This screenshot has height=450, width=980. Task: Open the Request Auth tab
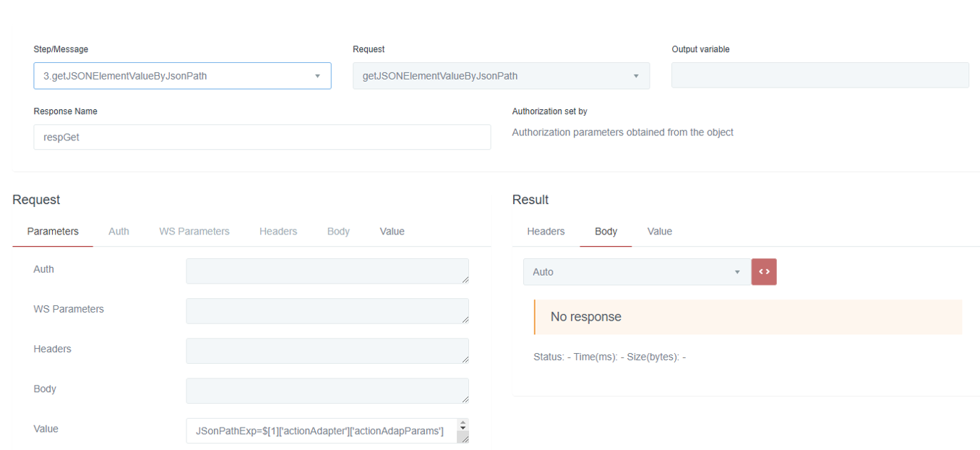pyautogui.click(x=119, y=232)
